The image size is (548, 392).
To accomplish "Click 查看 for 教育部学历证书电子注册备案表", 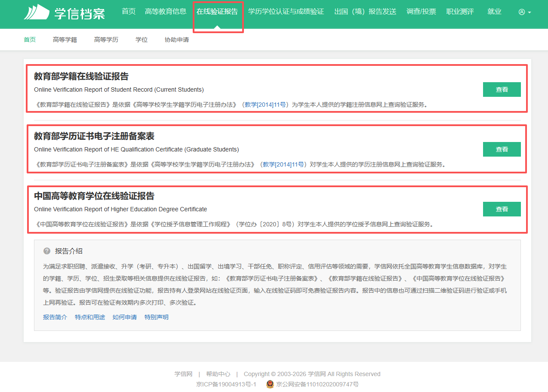I will pyautogui.click(x=502, y=149).
